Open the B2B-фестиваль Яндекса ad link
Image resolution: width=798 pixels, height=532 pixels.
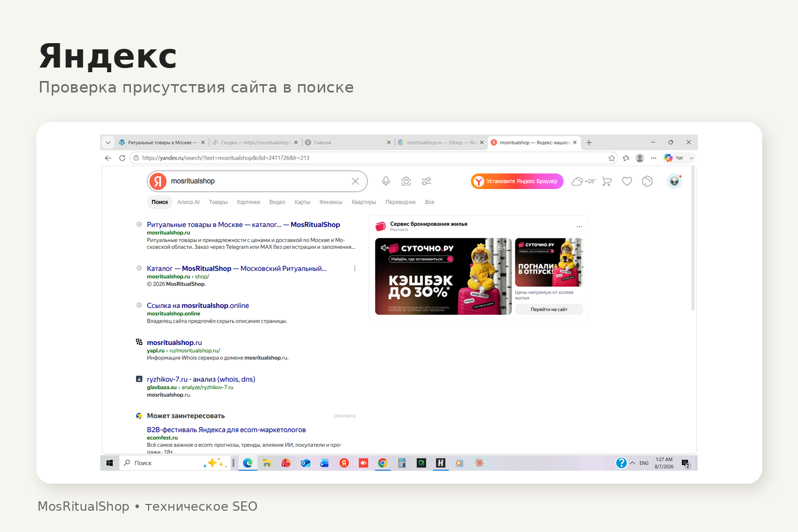point(227,430)
